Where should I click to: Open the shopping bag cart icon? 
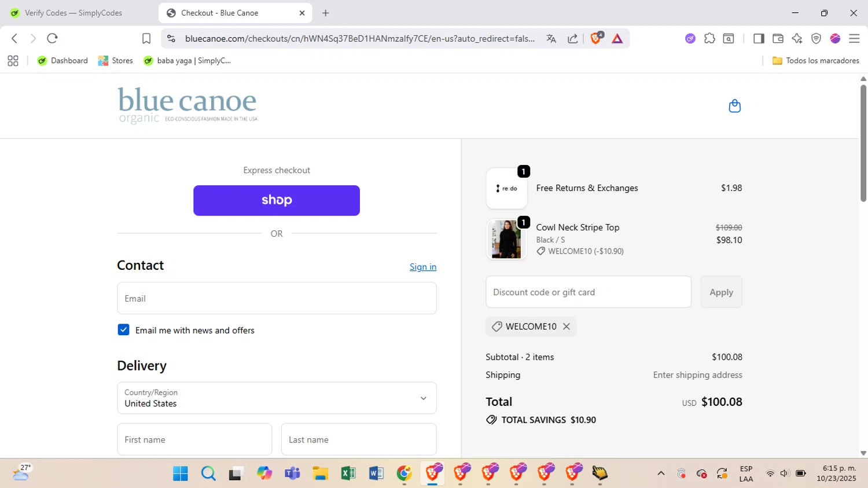pyautogui.click(x=734, y=106)
